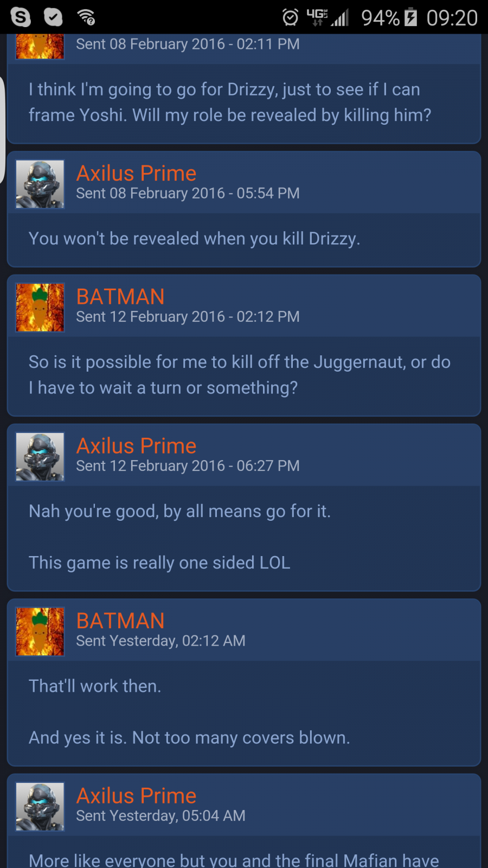Image resolution: width=488 pixels, height=868 pixels.
Task: Tap the 'You won't be revealed' message
Action: click(x=194, y=239)
